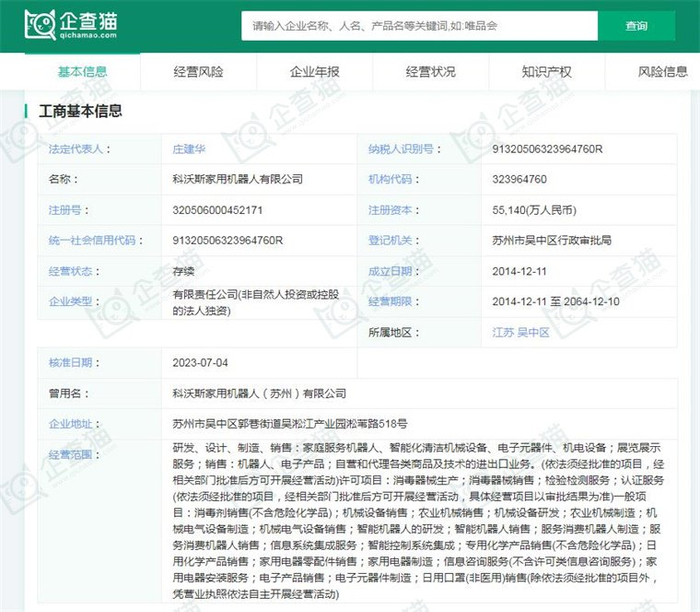Click the 经营状态 label
Image resolution: width=700 pixels, height=612 pixels.
click(x=70, y=271)
